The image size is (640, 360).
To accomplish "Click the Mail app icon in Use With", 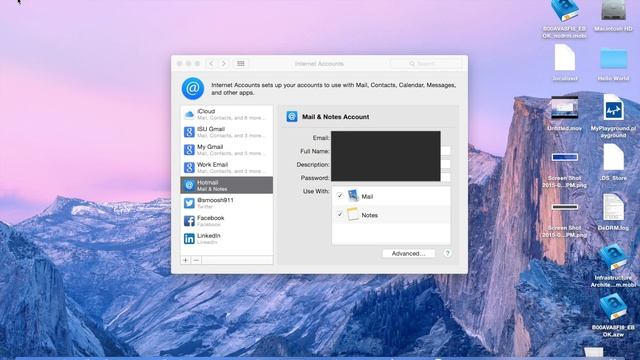I will click(x=353, y=196).
